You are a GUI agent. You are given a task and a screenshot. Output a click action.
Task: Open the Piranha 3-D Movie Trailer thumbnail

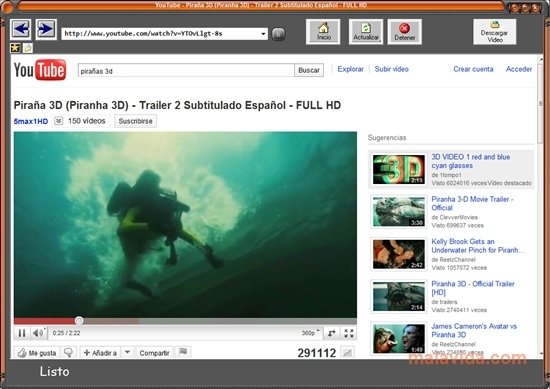coord(399,212)
